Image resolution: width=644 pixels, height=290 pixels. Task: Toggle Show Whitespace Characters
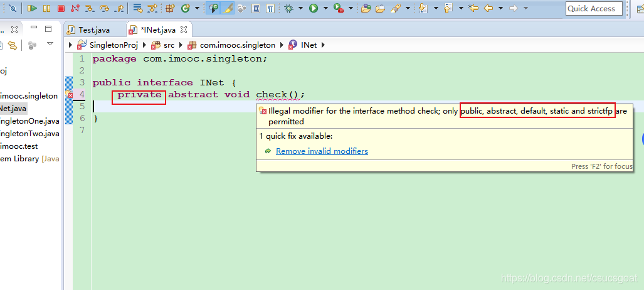[270, 8]
